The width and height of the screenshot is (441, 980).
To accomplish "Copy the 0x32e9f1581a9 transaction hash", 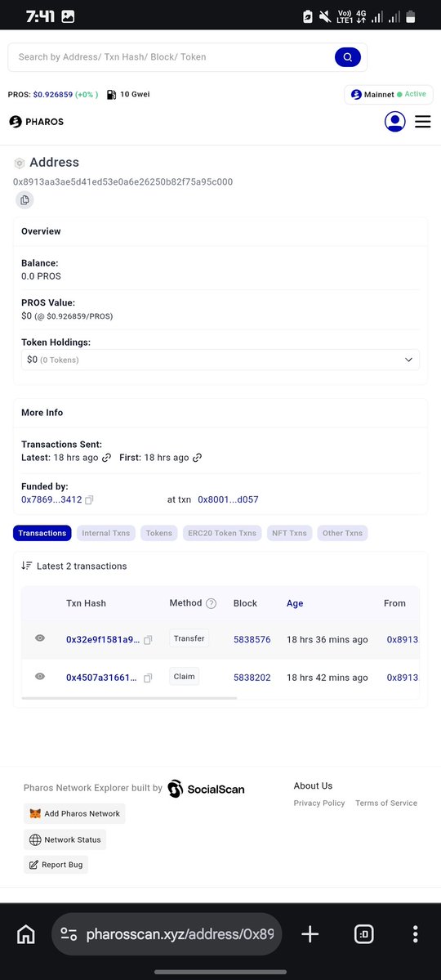I will pyautogui.click(x=148, y=640).
